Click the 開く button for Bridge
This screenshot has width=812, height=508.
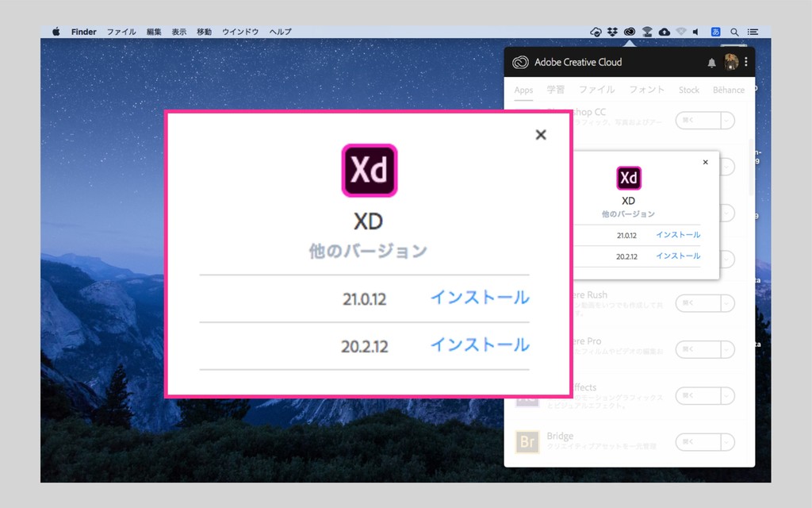(698, 442)
